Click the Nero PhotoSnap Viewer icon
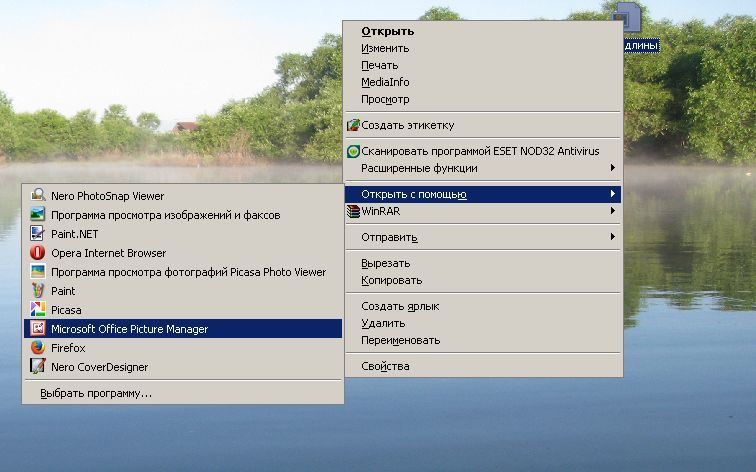756x472 pixels. 38,195
